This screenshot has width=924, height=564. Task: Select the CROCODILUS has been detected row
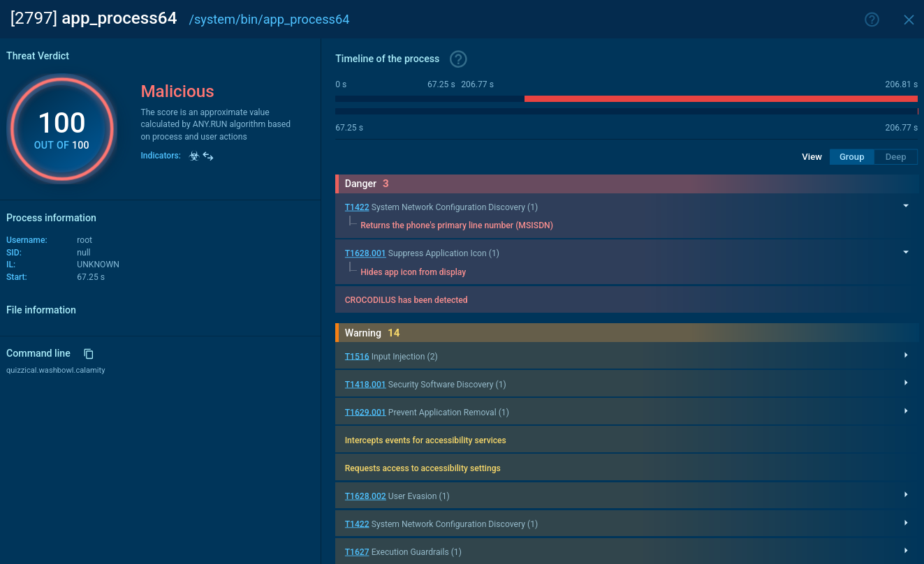pos(406,300)
